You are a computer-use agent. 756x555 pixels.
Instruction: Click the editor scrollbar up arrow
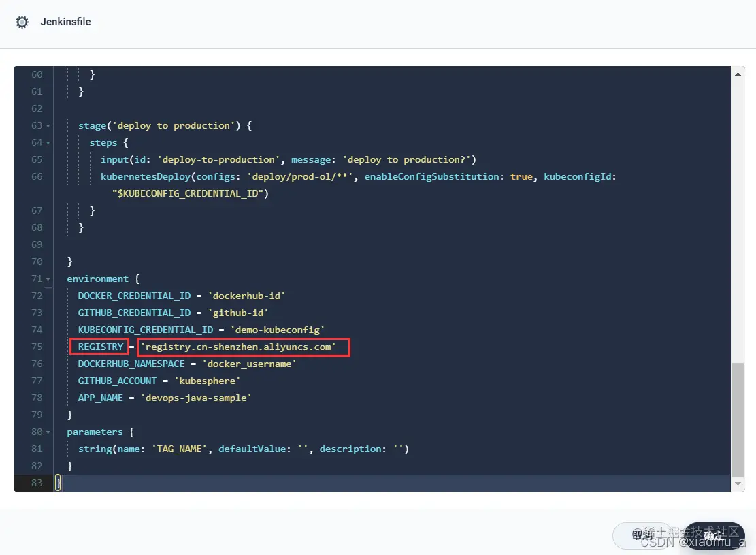point(738,74)
